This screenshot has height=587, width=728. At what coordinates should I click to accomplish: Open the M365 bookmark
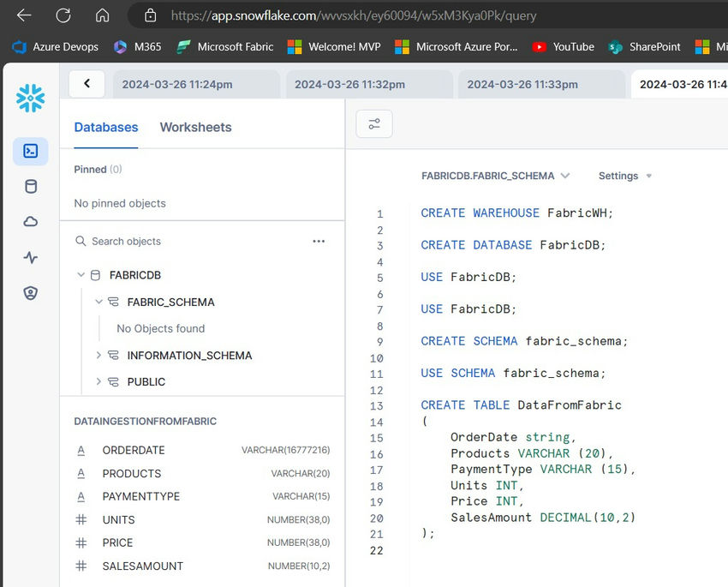pos(137,47)
